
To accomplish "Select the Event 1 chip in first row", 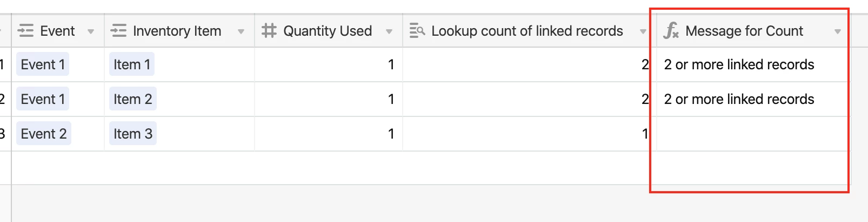I will [43, 64].
